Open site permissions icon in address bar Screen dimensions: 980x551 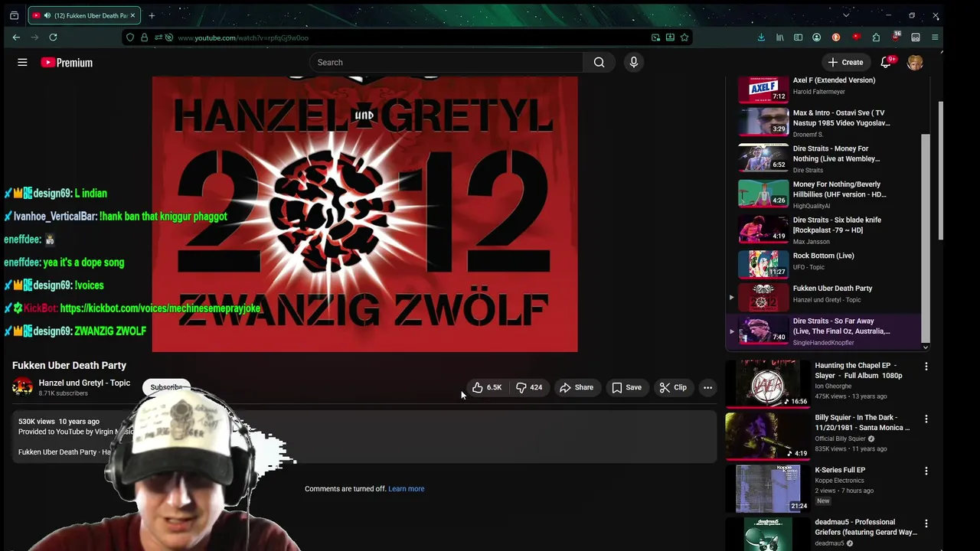[158, 37]
